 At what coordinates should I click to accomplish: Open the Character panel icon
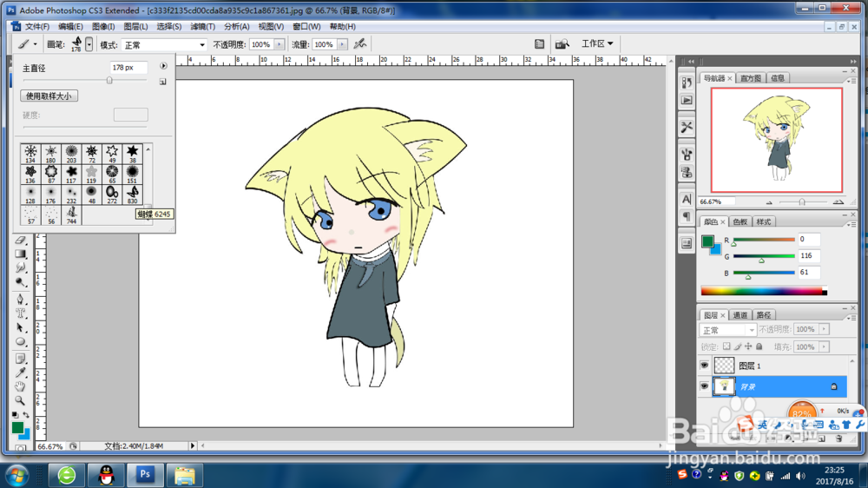[x=687, y=199]
